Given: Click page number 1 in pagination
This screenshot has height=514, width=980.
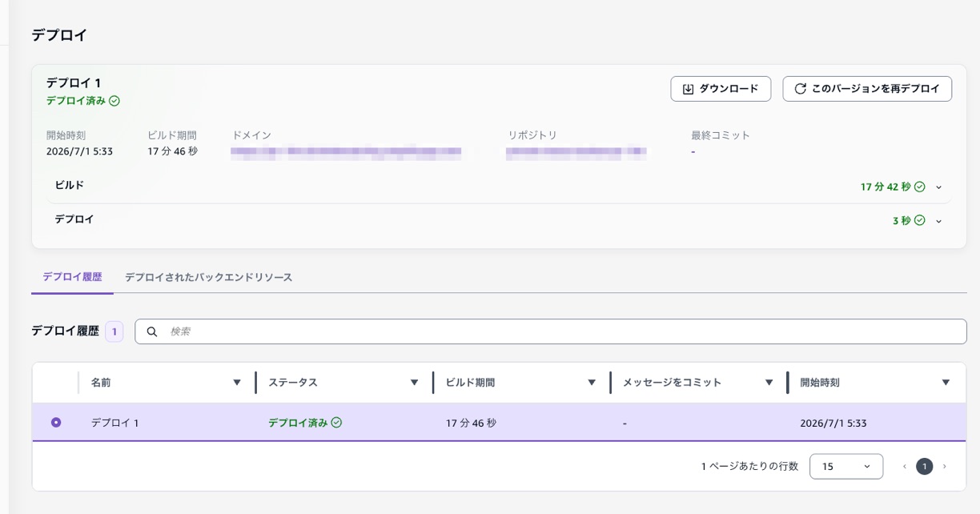Looking at the screenshot, I should (925, 466).
